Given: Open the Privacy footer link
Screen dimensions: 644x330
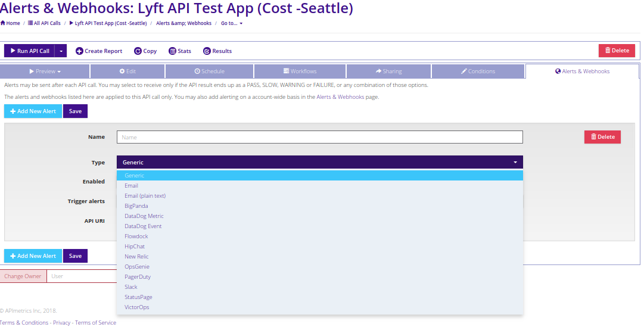Looking at the screenshot, I should point(61,323).
